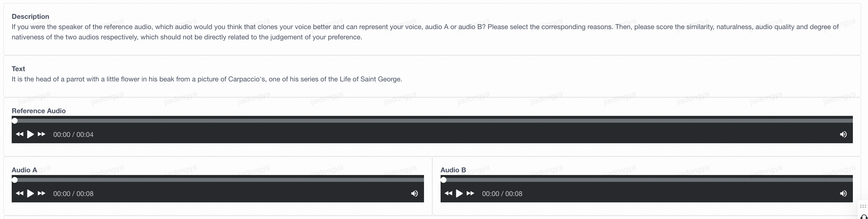Mute the Reference Audio volume
868x219 pixels.
click(843, 134)
